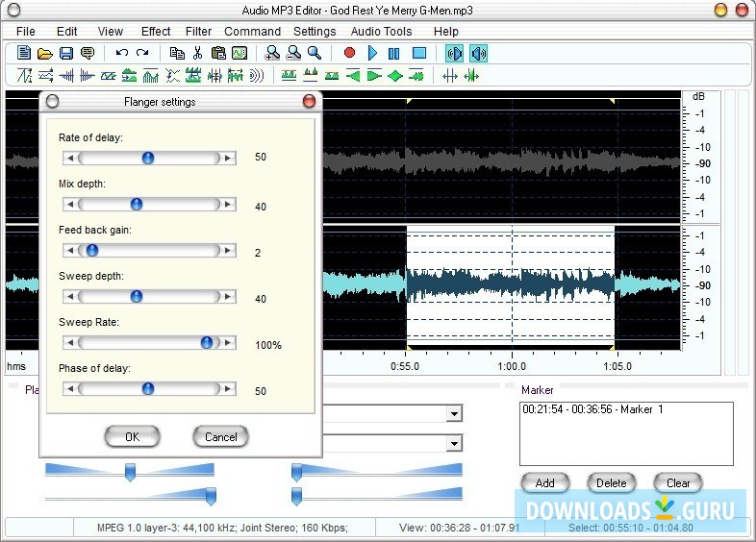Click the Add marker button
This screenshot has width=756, height=542.
pos(544,482)
